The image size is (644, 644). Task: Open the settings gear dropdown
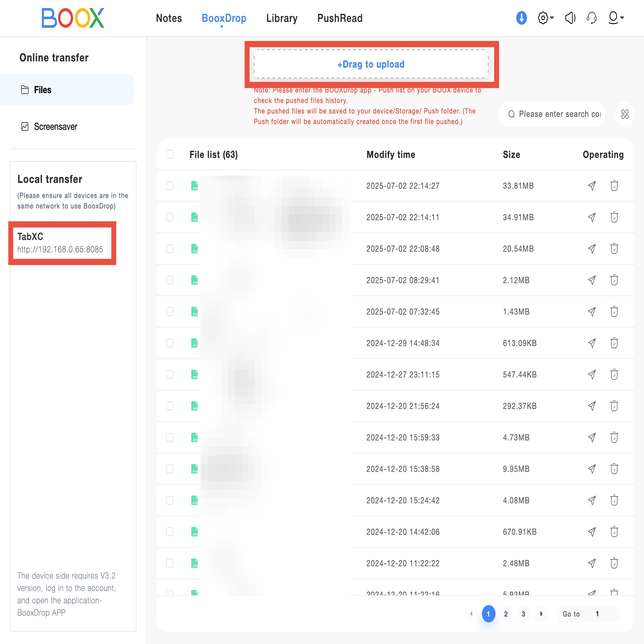click(546, 18)
